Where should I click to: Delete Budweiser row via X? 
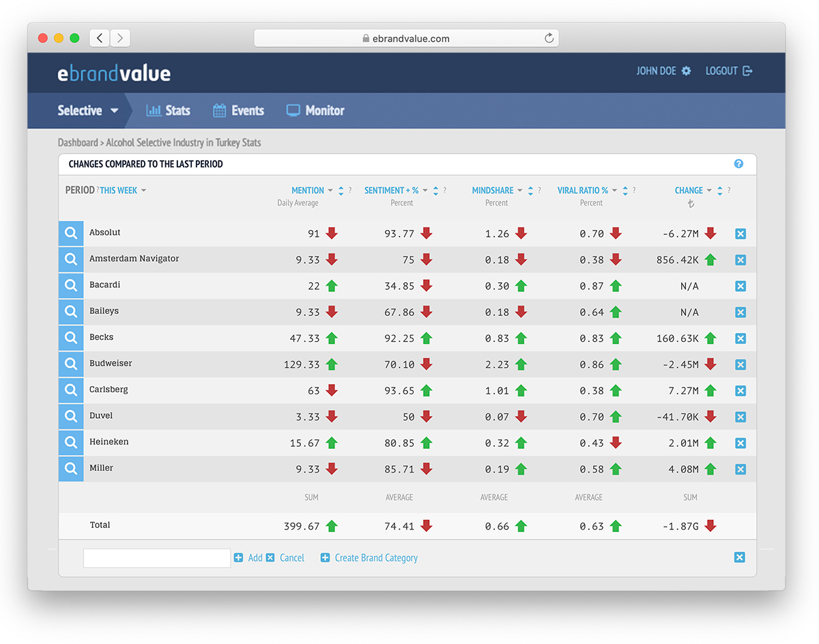pyautogui.click(x=741, y=365)
